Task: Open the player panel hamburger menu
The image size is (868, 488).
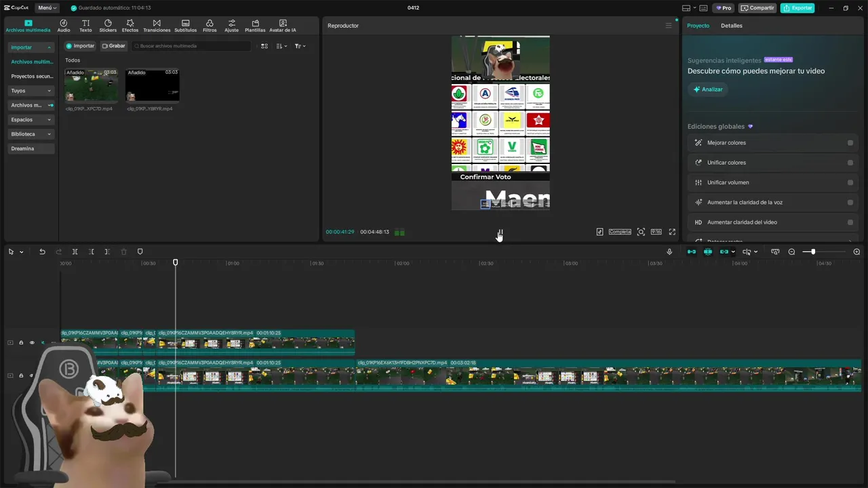Action: click(668, 26)
